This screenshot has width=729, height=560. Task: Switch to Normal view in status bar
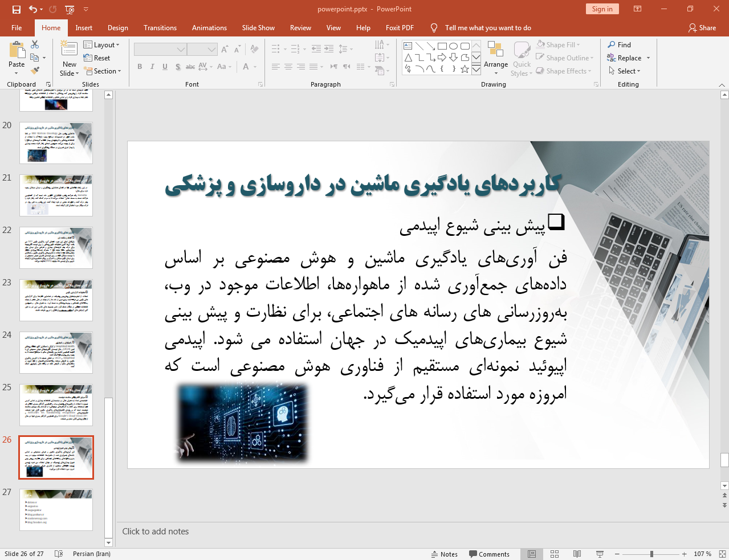[532, 554]
